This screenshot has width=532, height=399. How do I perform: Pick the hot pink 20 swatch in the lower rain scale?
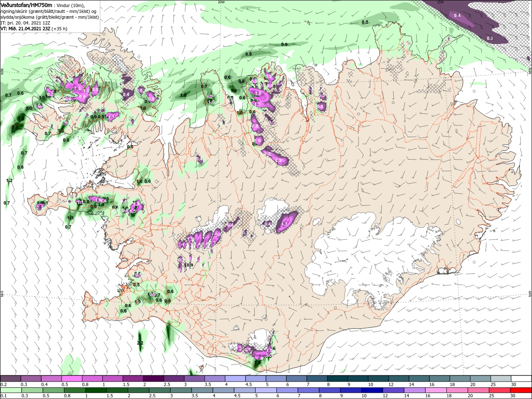(479, 390)
